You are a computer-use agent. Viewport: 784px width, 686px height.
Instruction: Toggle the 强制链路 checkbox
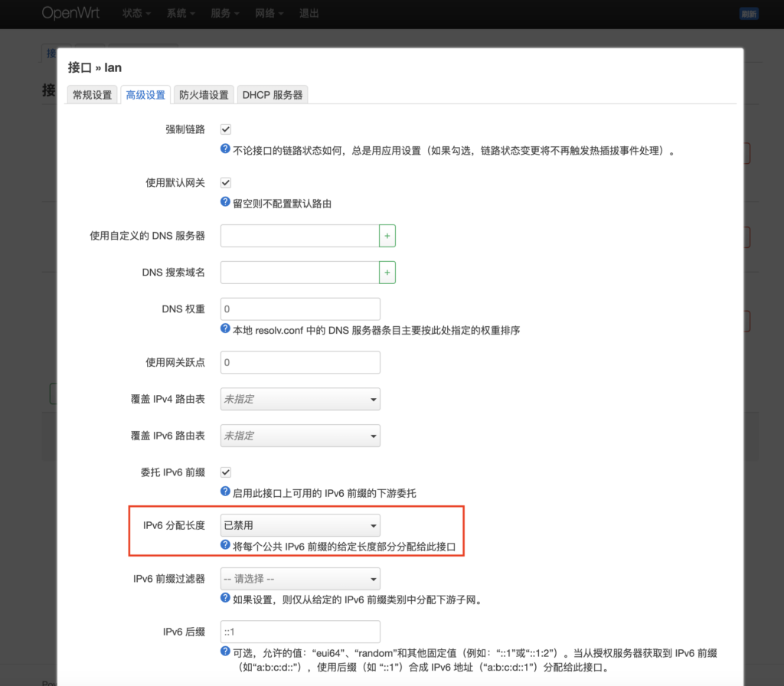coord(226,129)
